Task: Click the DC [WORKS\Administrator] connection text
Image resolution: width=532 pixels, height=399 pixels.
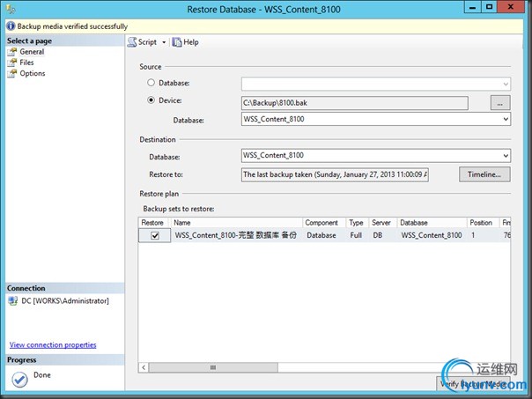Action: click(x=65, y=301)
